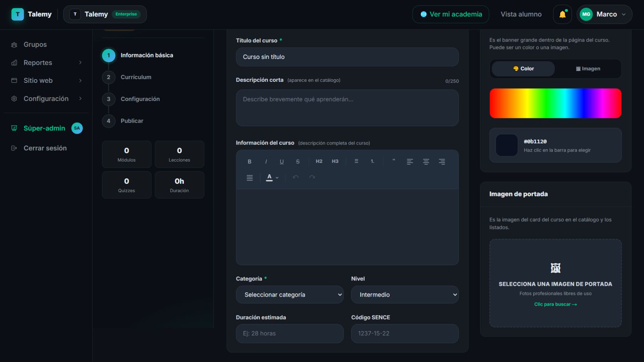The height and width of the screenshot is (362, 644).
Task: Select the Color banner option
Action: (x=523, y=69)
